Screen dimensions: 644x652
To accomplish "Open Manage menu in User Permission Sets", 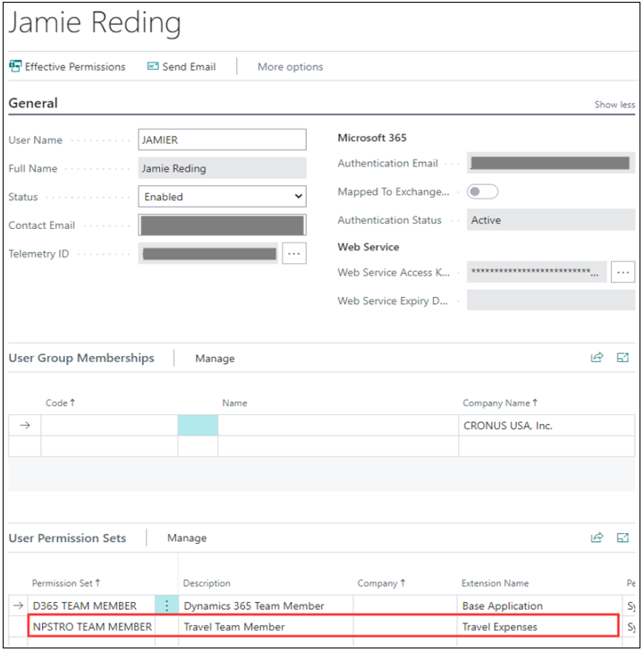I will click(187, 538).
